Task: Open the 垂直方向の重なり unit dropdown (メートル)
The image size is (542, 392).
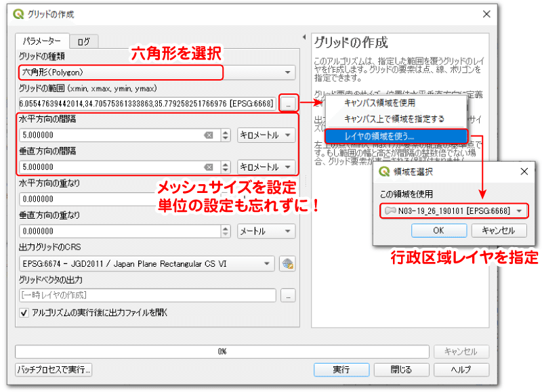Action: tap(266, 231)
